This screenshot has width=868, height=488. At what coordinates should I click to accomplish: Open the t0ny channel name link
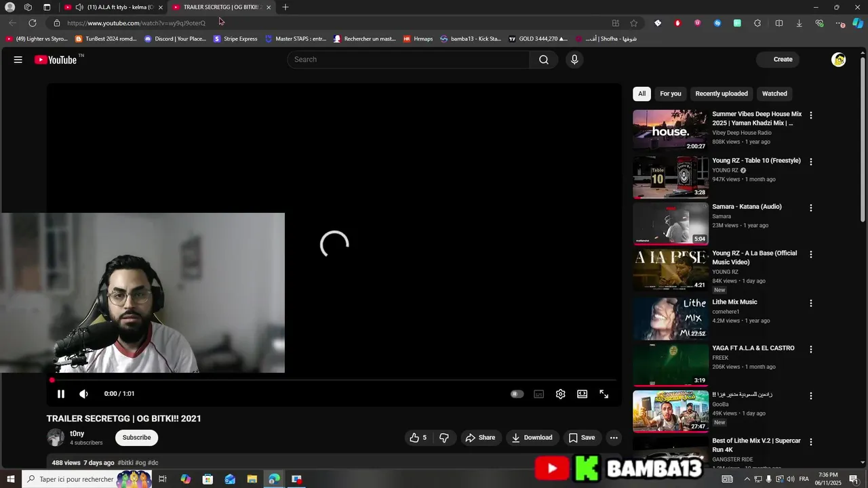[x=77, y=434]
